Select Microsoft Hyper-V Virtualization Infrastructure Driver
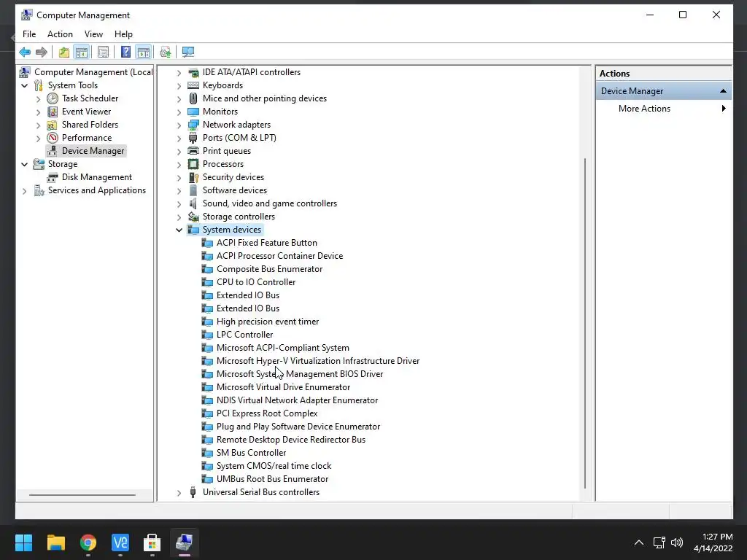 pyautogui.click(x=318, y=361)
